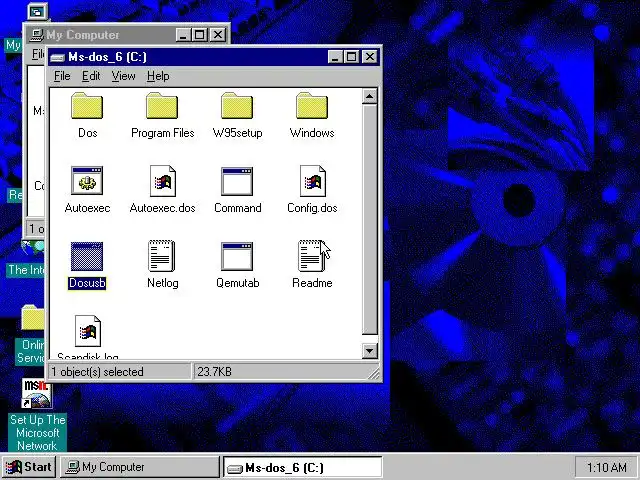Click the highlighted Dosusb icon

[87, 256]
